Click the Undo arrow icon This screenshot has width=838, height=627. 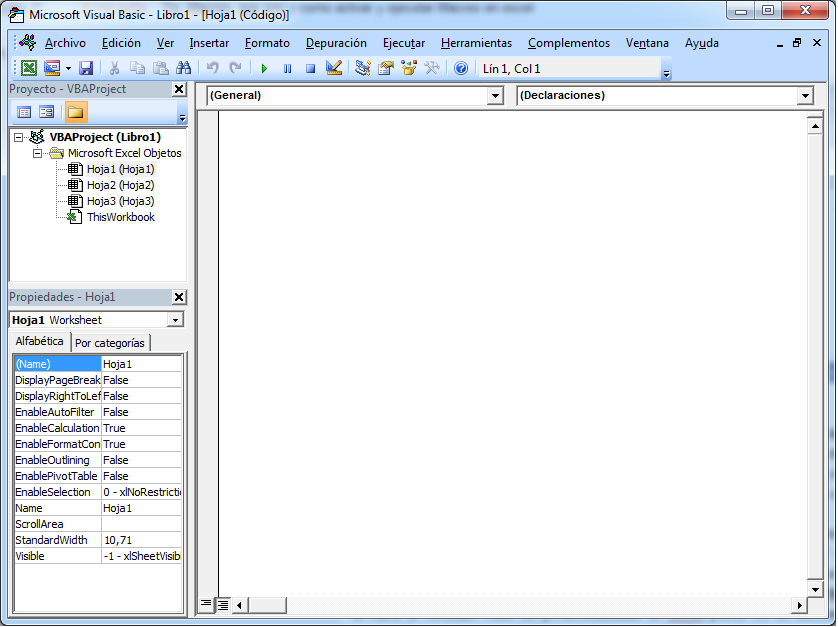click(x=213, y=68)
